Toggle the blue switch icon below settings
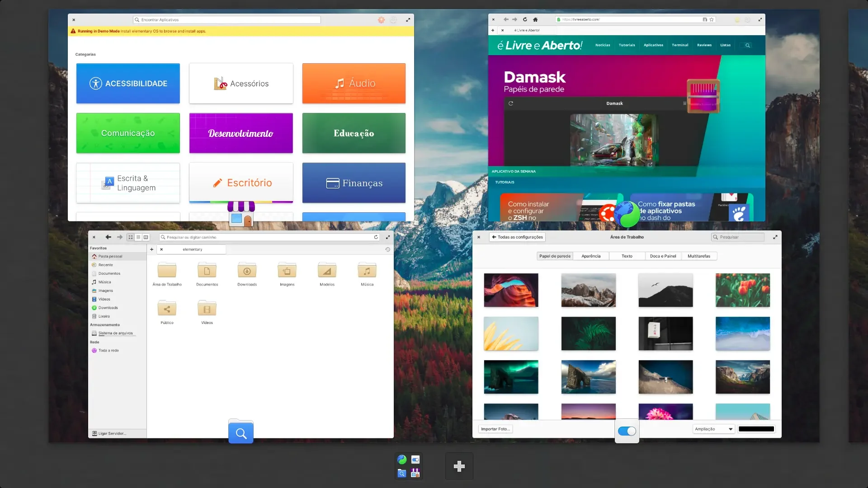This screenshot has height=488, width=868. click(627, 431)
